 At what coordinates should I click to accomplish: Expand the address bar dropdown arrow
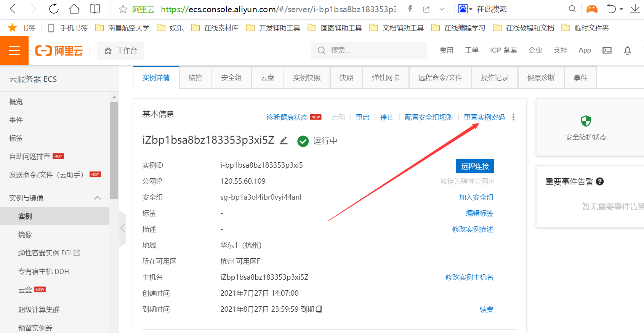point(442,9)
